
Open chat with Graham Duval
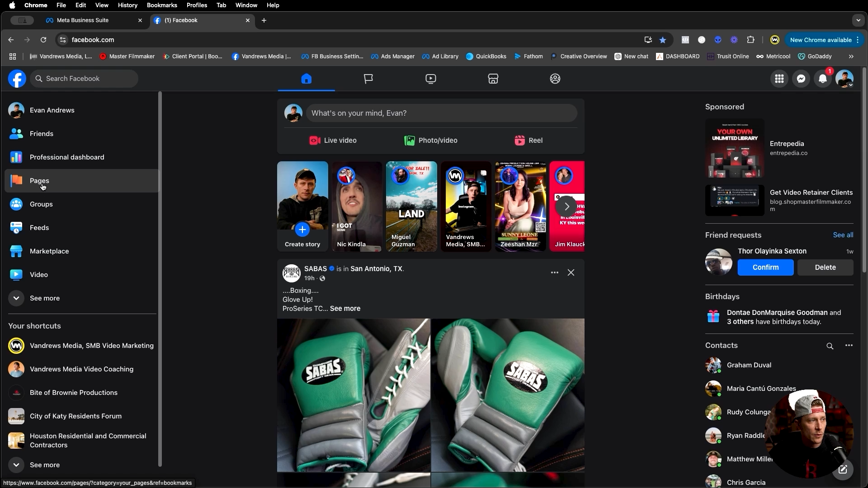pos(779,365)
